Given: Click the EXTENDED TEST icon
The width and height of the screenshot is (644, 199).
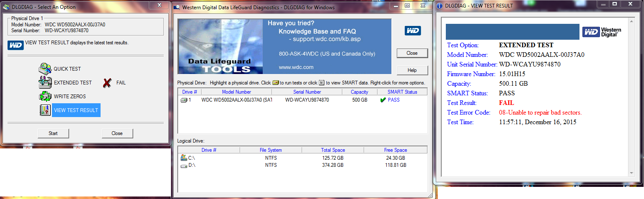Looking at the screenshot, I should pos(45,82).
